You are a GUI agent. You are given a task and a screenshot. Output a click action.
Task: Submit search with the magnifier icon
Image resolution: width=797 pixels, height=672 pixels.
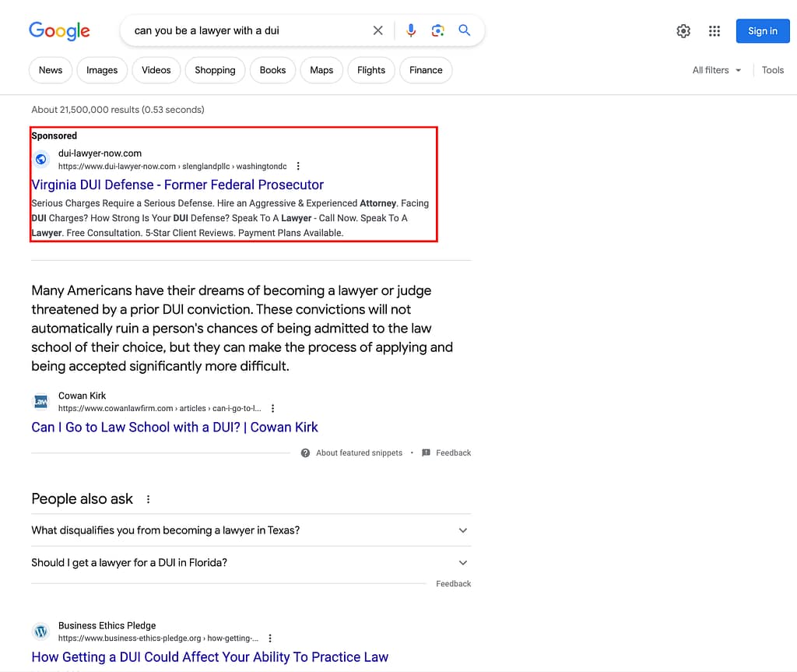(x=464, y=30)
